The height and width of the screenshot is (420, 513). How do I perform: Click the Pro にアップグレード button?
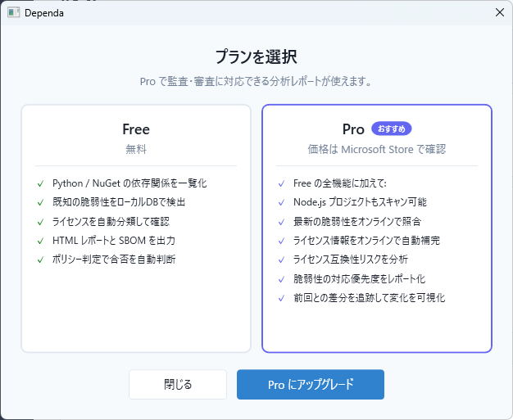click(311, 384)
